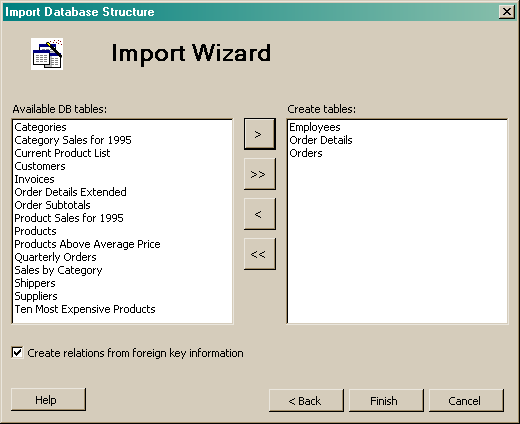Select Customers in available DB tables

40,166
